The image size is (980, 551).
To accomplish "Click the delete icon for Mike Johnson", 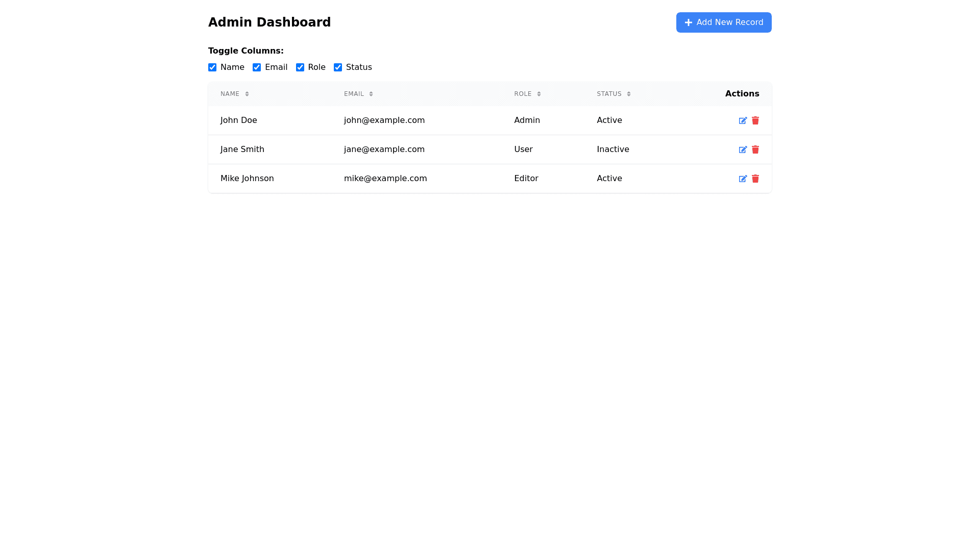I will pyautogui.click(x=755, y=179).
